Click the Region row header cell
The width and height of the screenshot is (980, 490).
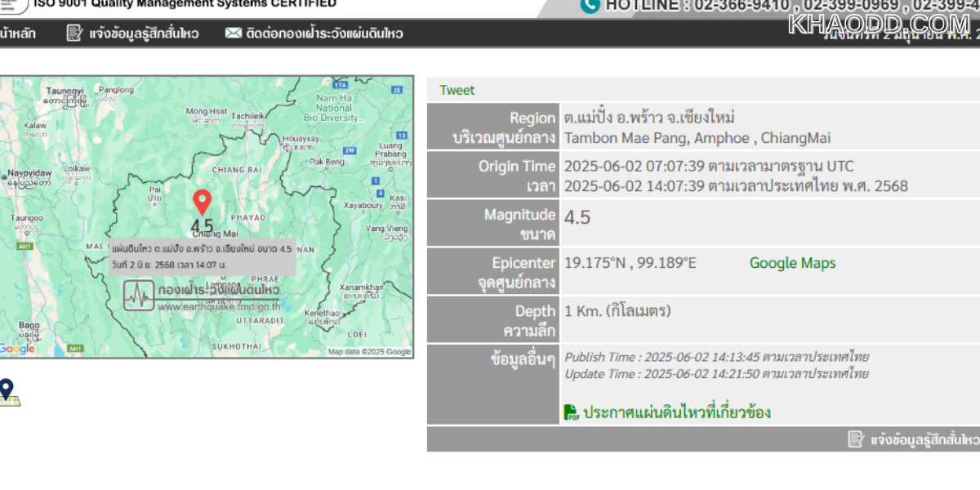click(x=492, y=127)
